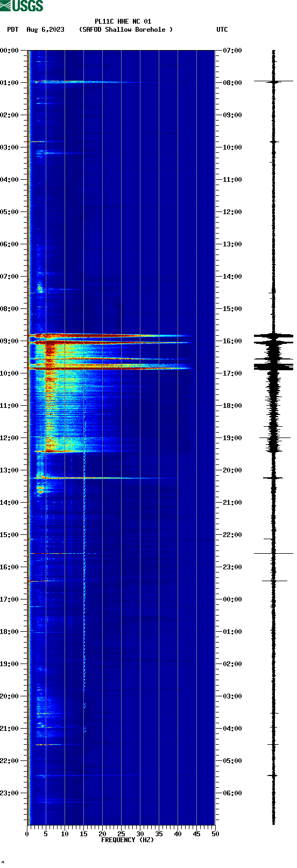Image resolution: width=297 pixels, height=868 pixels.
Task: Click the seismogram spike near 22:30 UTC
Action: 273,553
